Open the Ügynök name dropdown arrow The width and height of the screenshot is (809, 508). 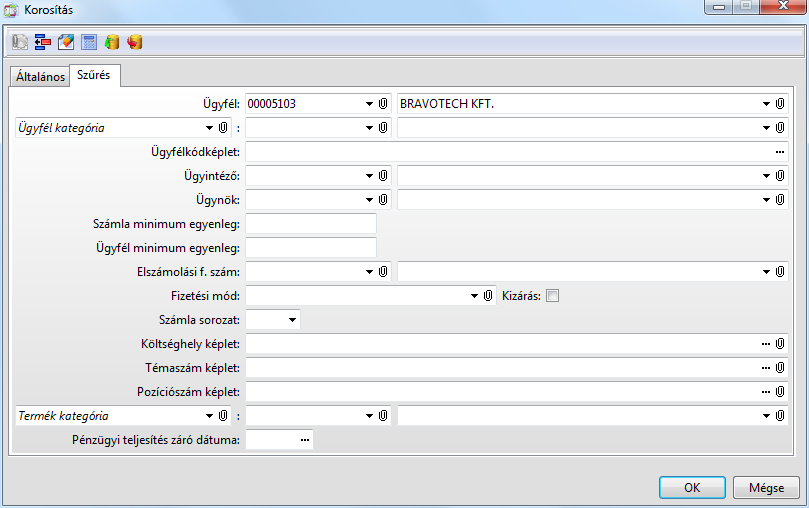(x=767, y=200)
